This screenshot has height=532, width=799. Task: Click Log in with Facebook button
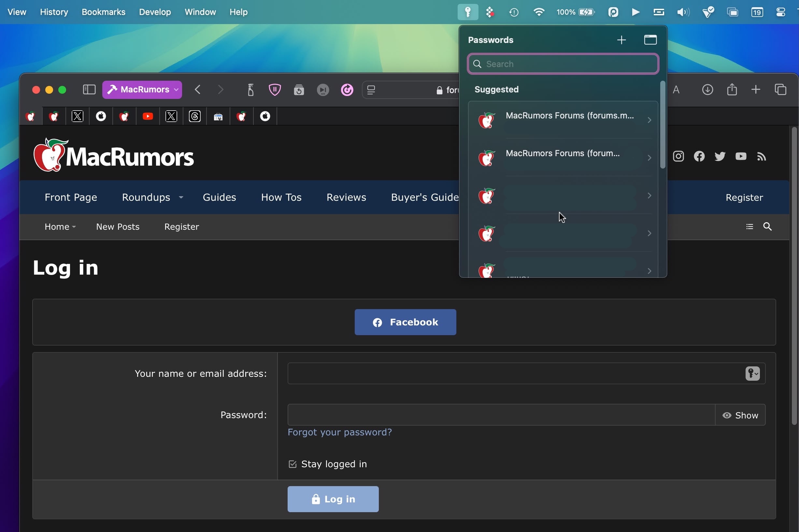[405, 322]
